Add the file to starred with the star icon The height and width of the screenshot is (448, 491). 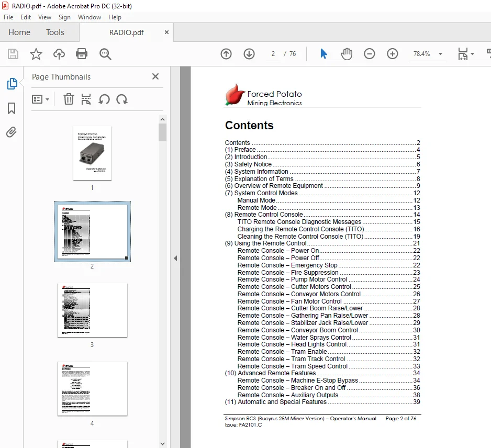tap(36, 54)
